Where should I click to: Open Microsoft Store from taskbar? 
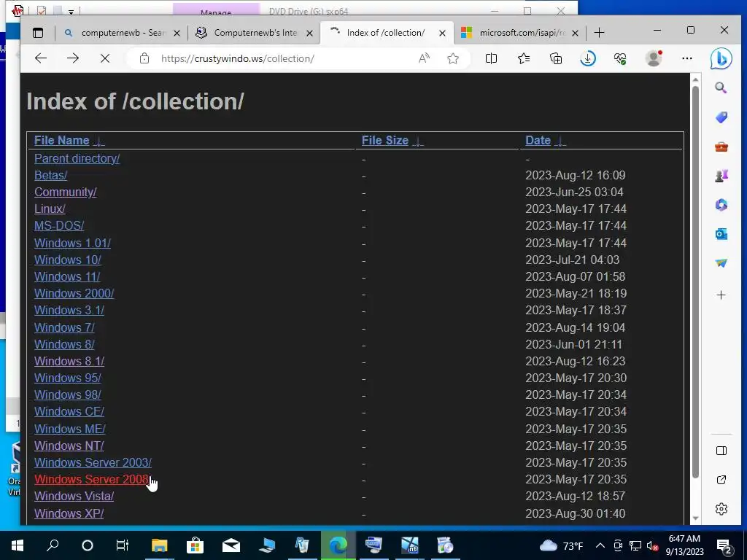pos(195,545)
